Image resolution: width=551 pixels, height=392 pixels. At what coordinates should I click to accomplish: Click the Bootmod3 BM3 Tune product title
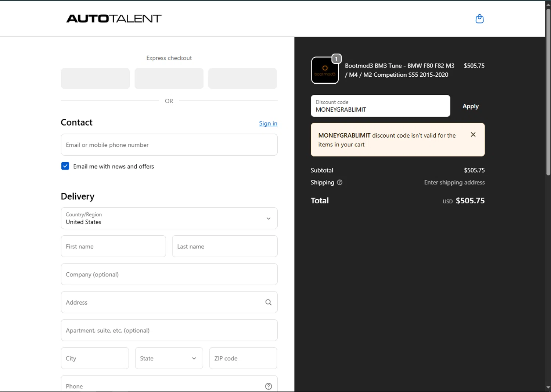coord(400,70)
